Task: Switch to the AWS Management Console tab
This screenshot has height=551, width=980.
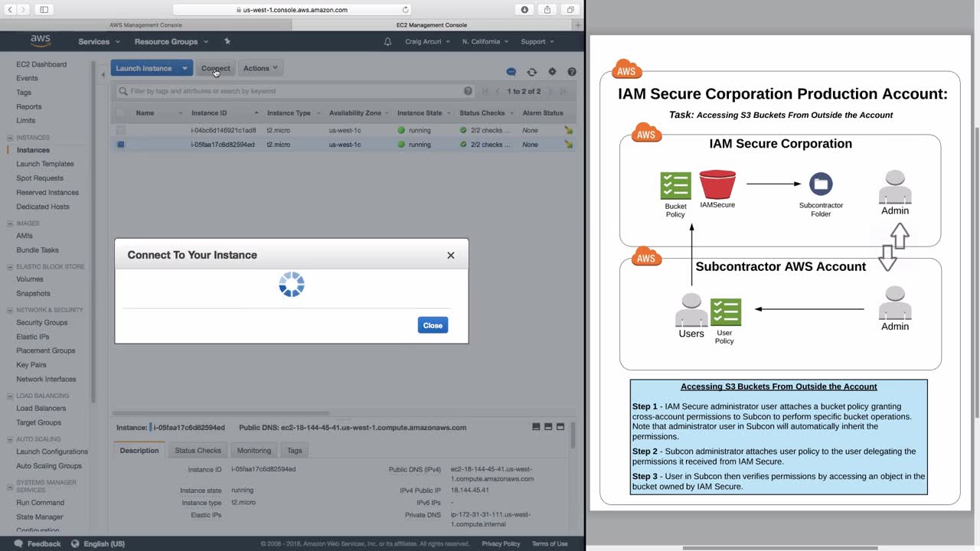Action: [145, 25]
